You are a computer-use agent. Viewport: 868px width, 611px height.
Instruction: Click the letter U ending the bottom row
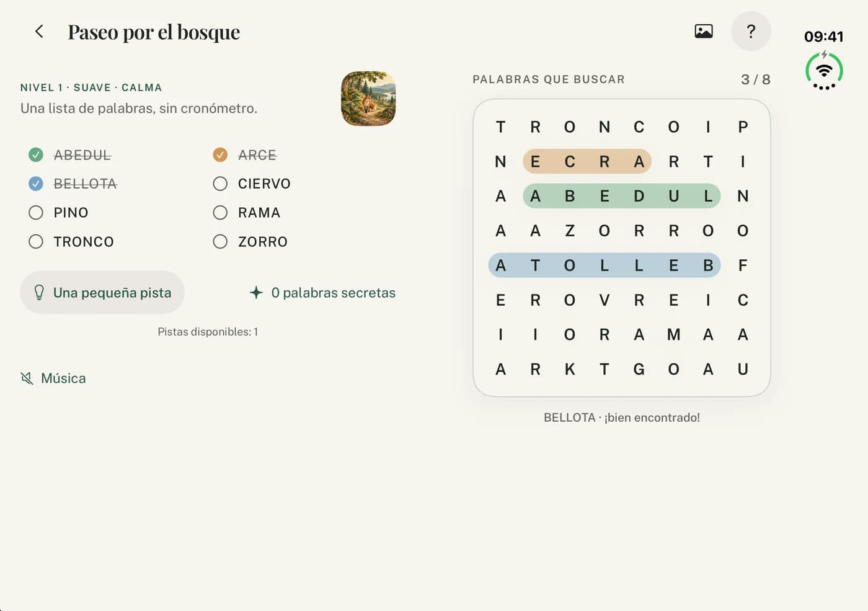[743, 370]
